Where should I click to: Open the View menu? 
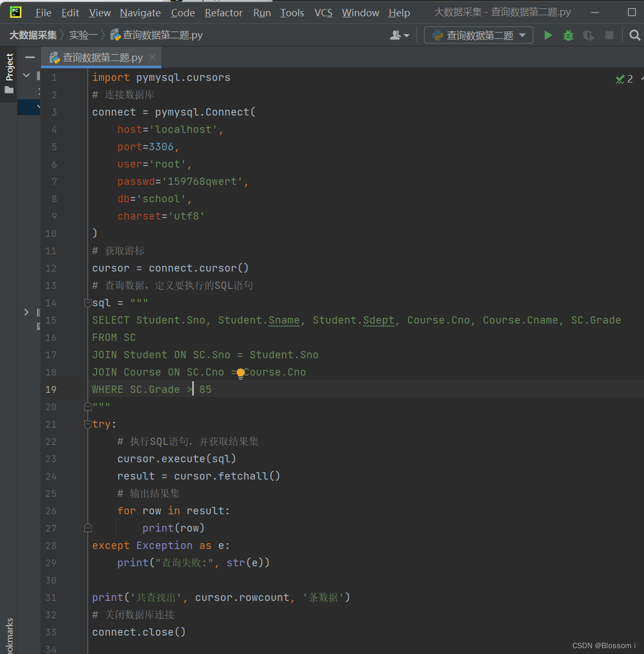point(100,13)
